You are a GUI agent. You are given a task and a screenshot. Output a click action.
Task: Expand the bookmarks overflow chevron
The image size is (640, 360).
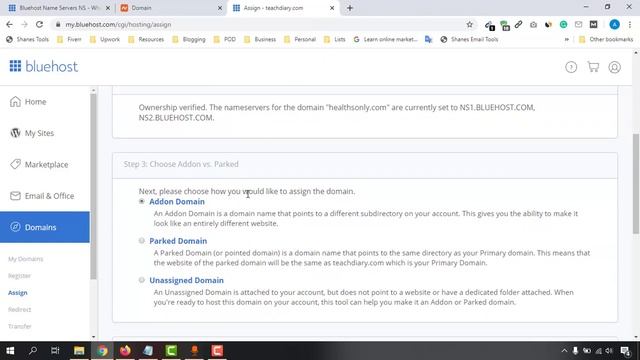(x=567, y=40)
